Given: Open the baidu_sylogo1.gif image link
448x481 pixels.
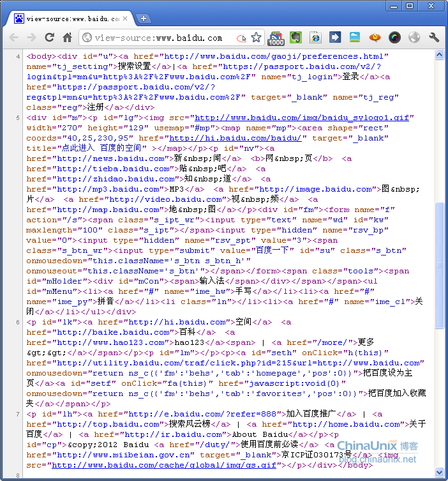Looking at the screenshot, I should pyautogui.click(x=304, y=118).
